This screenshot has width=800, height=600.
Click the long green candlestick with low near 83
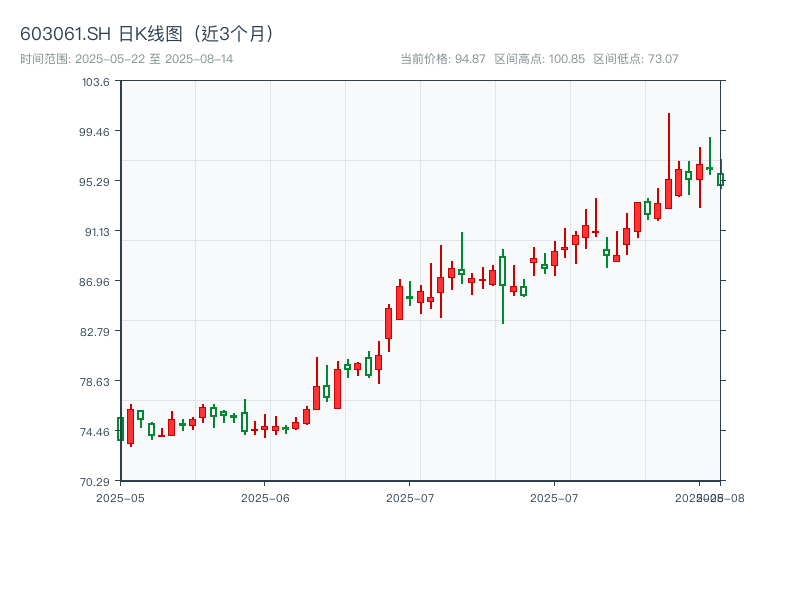click(x=503, y=286)
